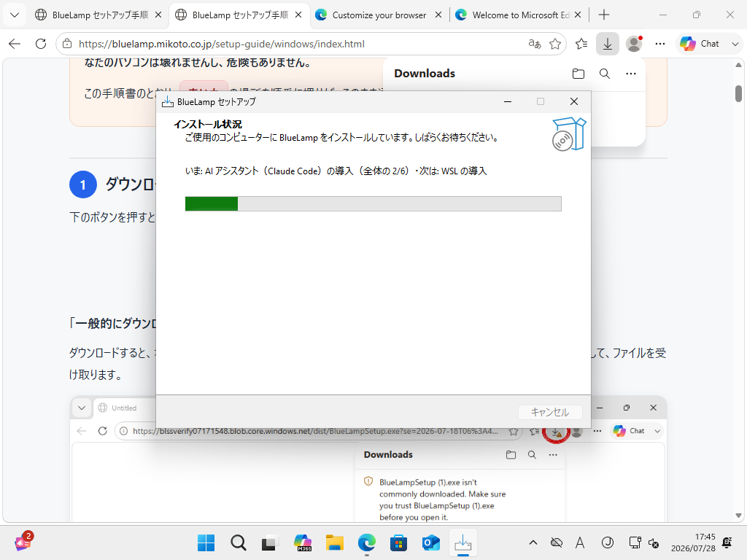Click the embedded screenshot tutorial image

click(x=368, y=459)
